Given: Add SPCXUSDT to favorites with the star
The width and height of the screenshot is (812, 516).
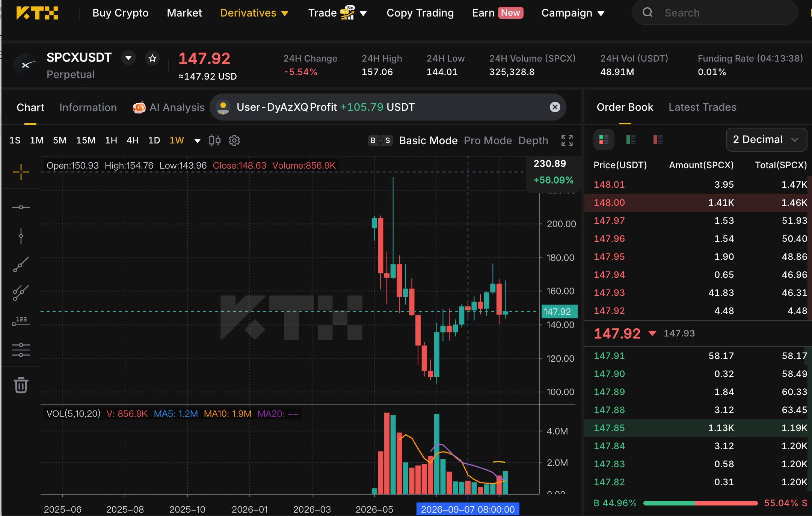Looking at the screenshot, I should point(152,58).
